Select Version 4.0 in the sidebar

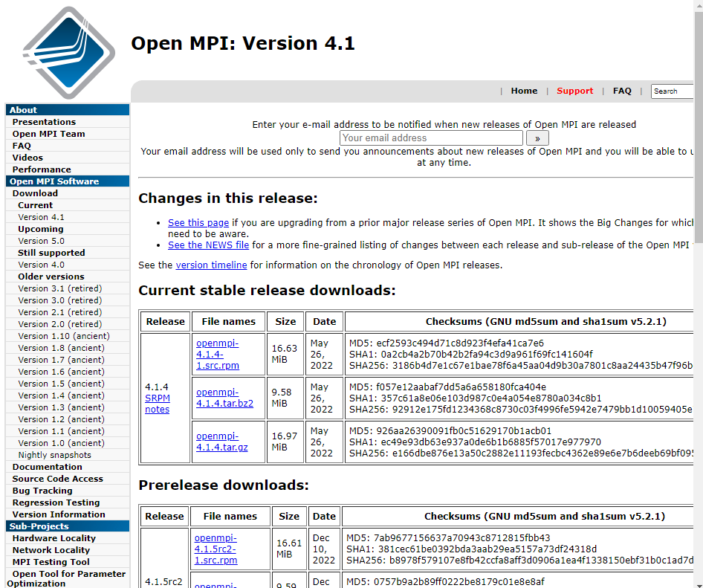41,265
